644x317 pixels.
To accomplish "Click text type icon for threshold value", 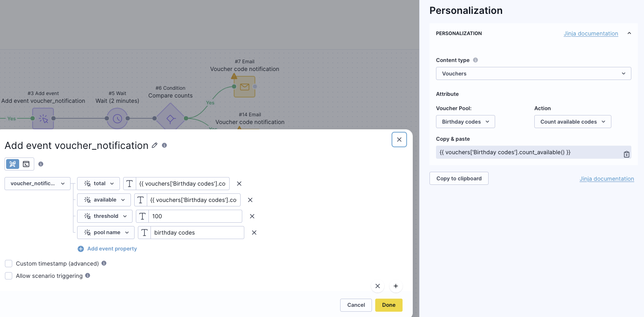I will point(142,216).
